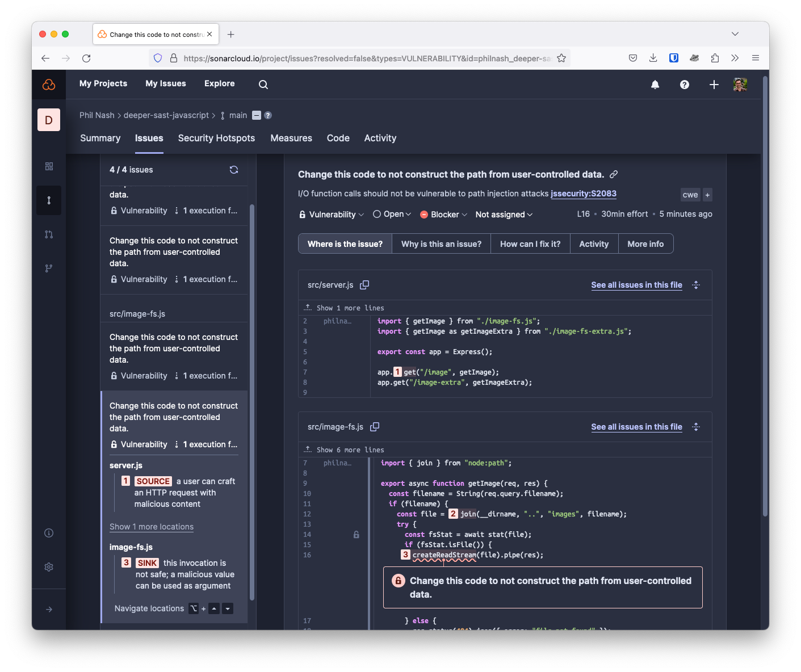Refresh the issues list with reload icon

click(233, 170)
